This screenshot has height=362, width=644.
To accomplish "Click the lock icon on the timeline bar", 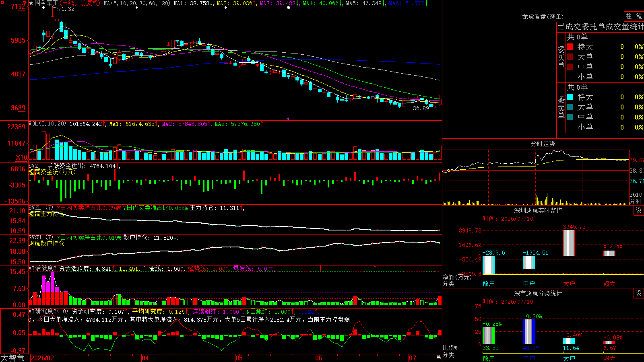I will (439, 357).
